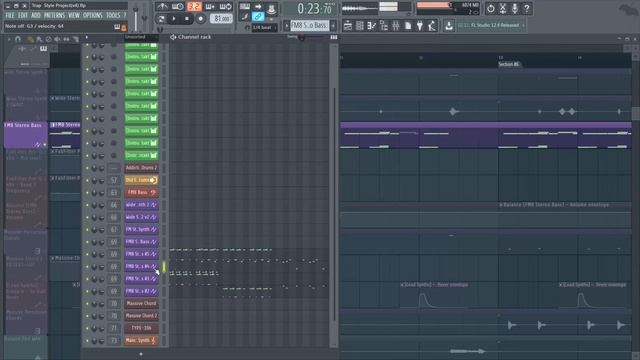
Task: Select FM8 Stereo Bass track in Playlist
Action: tap(25, 135)
